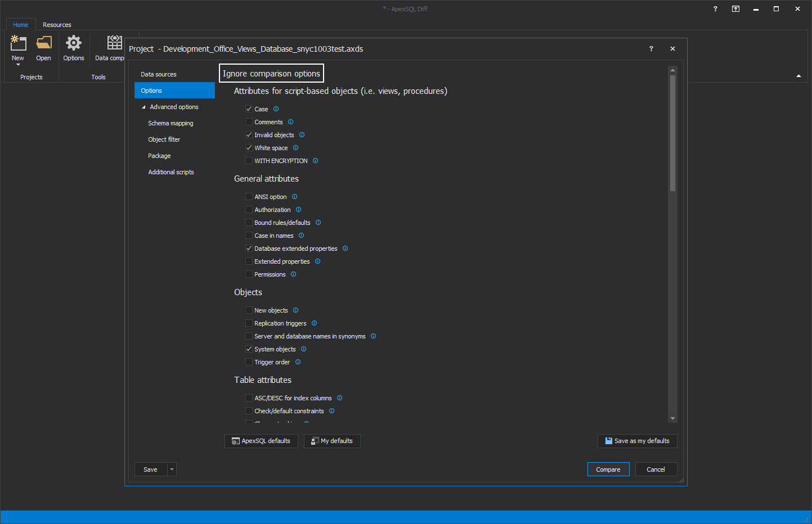
Task: Click the Save button
Action: (x=151, y=469)
